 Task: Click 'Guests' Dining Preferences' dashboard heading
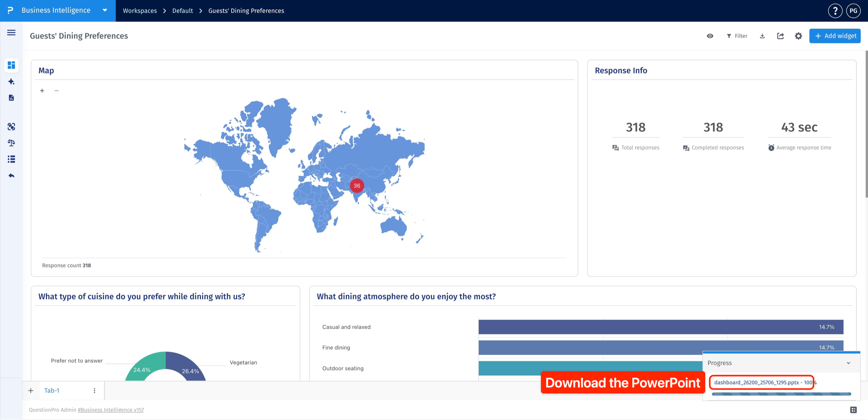point(79,36)
